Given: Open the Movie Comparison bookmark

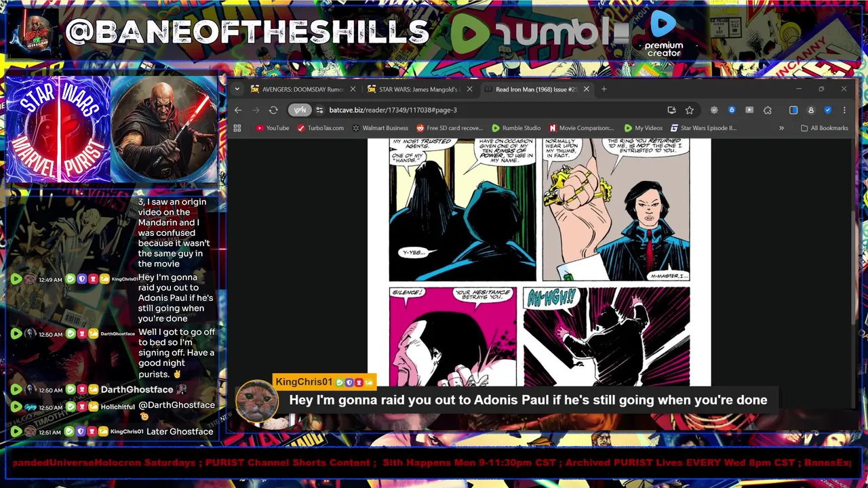Looking at the screenshot, I should [581, 128].
